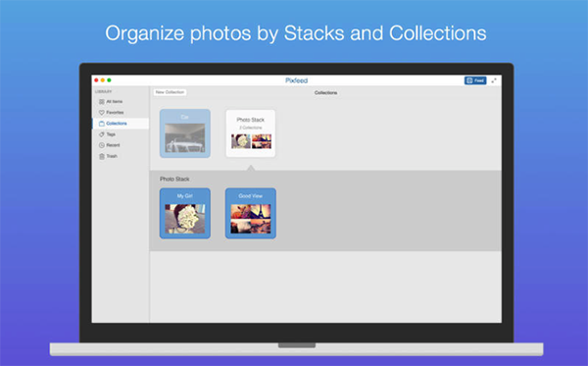Select the Favorites heart icon

coord(101,113)
